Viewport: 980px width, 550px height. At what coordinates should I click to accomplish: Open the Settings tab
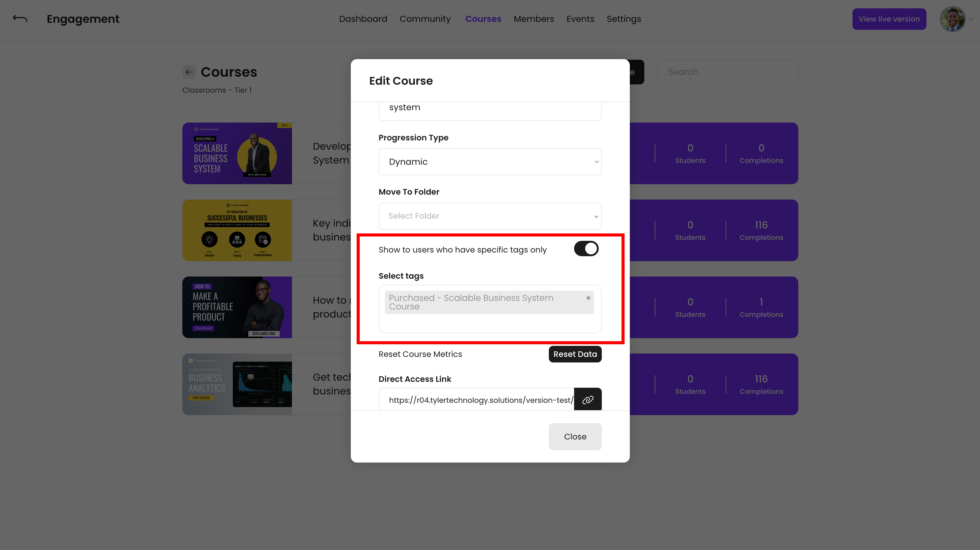[x=624, y=19]
